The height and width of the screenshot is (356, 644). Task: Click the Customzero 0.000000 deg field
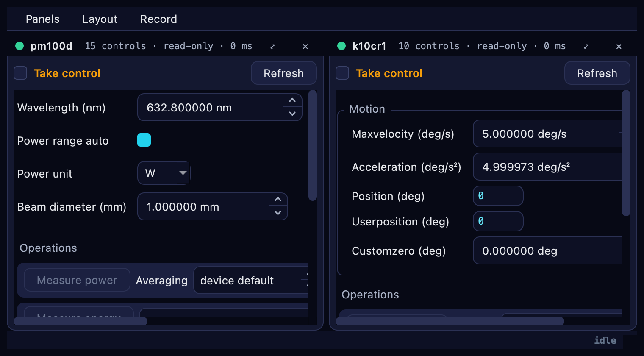[x=547, y=250]
